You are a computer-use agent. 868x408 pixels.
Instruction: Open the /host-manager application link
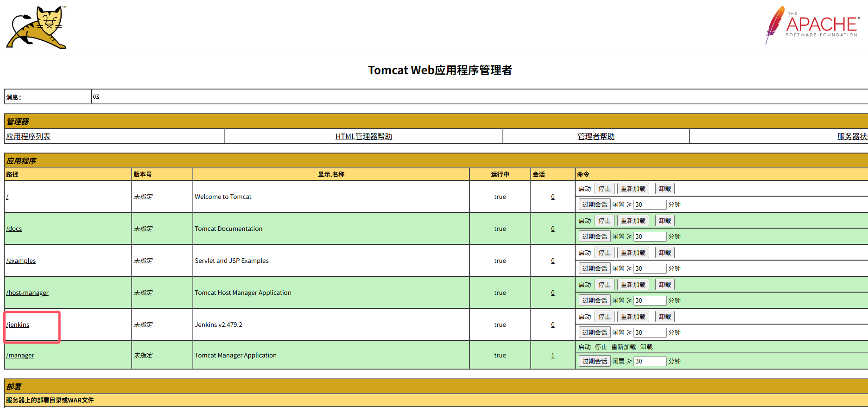(x=27, y=293)
